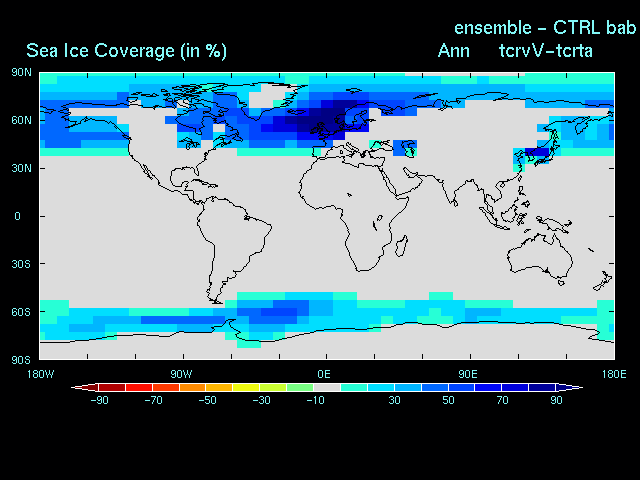Click the 0E longitude label
640x480 pixels.
pyautogui.click(x=324, y=374)
